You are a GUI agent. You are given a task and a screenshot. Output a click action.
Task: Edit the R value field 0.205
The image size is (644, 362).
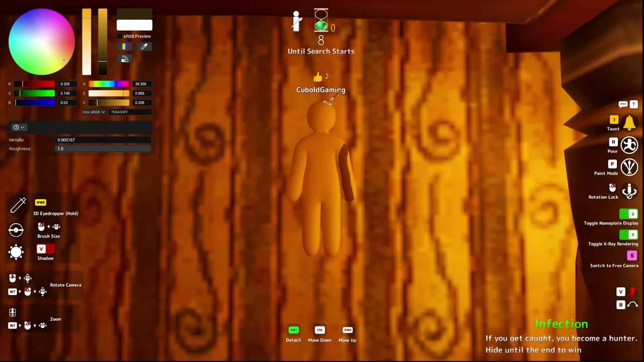tap(66, 84)
